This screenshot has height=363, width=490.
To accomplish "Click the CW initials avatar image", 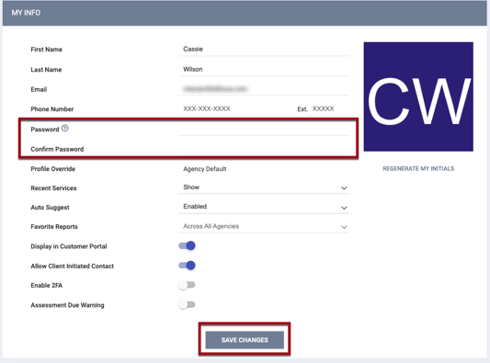I will pos(418,97).
